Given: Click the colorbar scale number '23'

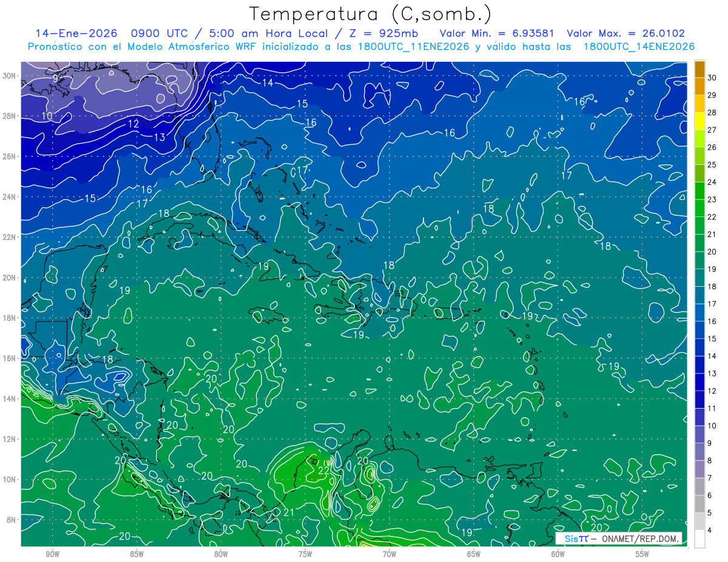Looking at the screenshot, I should (712, 199).
